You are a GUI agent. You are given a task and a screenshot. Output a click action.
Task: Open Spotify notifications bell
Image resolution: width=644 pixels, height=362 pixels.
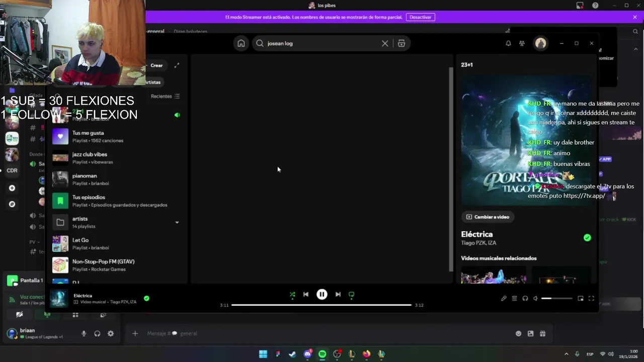(508, 43)
